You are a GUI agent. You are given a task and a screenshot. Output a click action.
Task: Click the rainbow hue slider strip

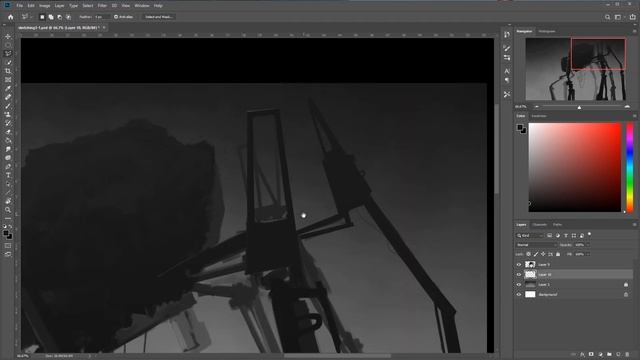(630, 167)
